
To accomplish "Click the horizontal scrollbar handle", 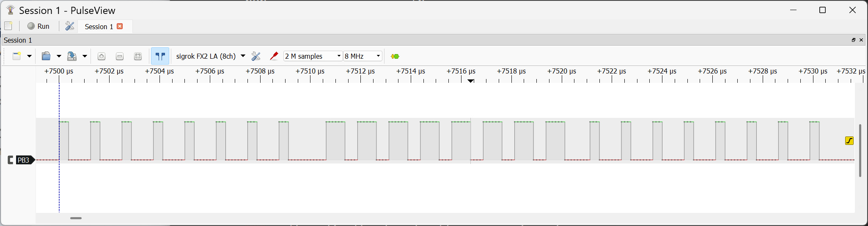I will coord(76,218).
